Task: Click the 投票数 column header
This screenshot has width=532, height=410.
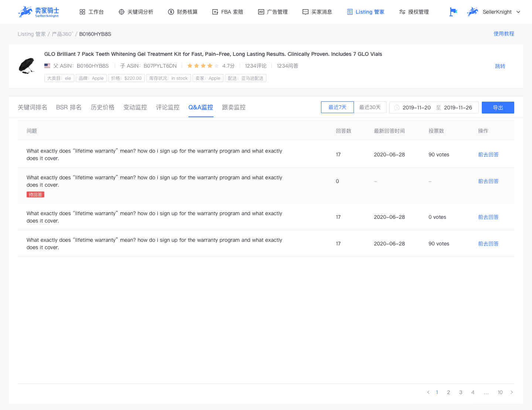Action: [436, 131]
